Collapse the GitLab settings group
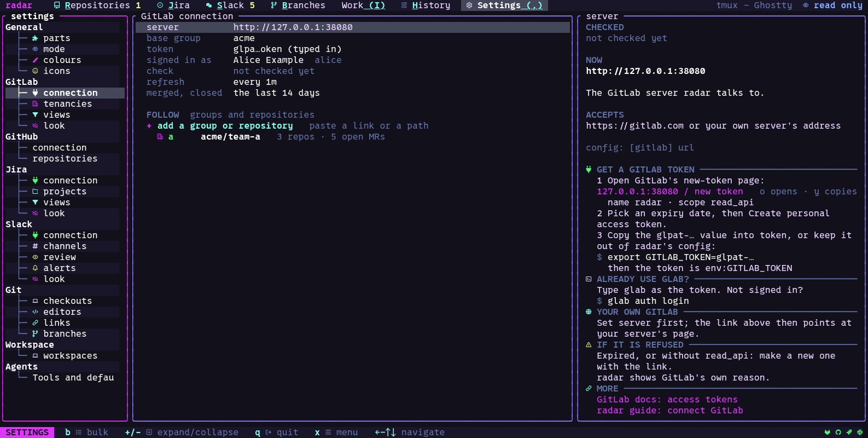Image resolution: width=868 pixels, height=438 pixels. tap(22, 82)
